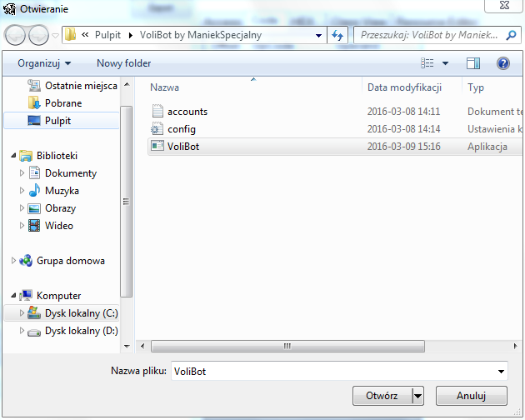Create a new folder with Nowy folder
Viewport: 525px width, 420px height.
[x=123, y=63]
